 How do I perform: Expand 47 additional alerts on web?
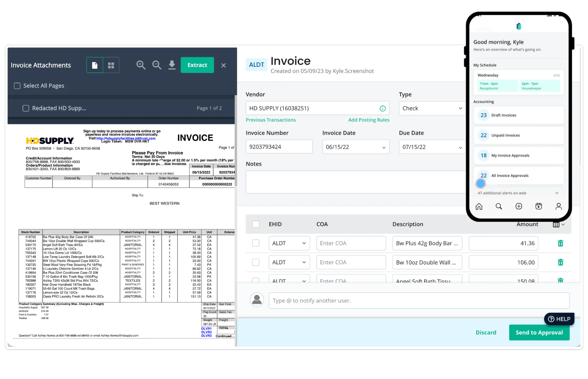click(x=518, y=193)
